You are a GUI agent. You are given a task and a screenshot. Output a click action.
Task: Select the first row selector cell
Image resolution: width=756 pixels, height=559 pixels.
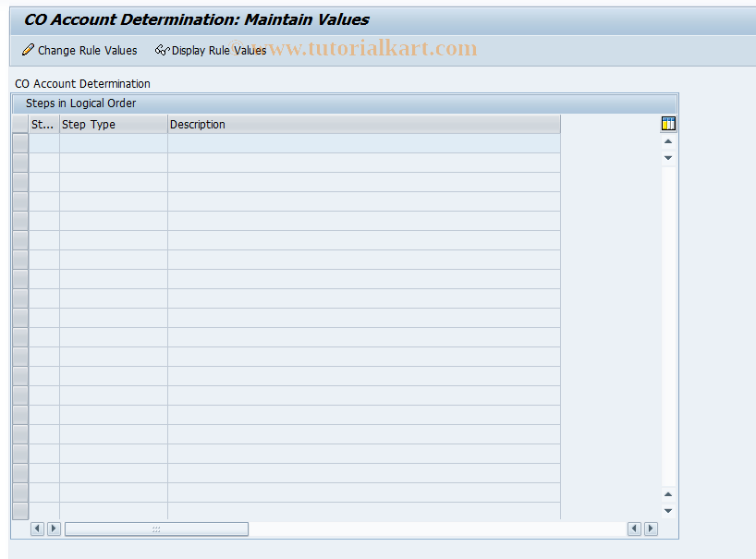point(19,141)
